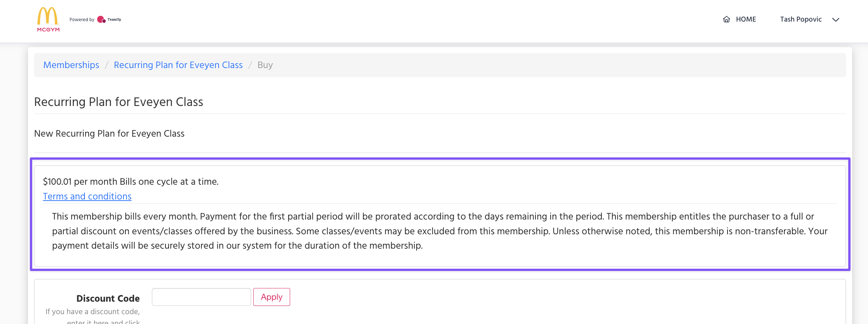Click the Buy breadcrumb item
868x324 pixels.
[265, 65]
